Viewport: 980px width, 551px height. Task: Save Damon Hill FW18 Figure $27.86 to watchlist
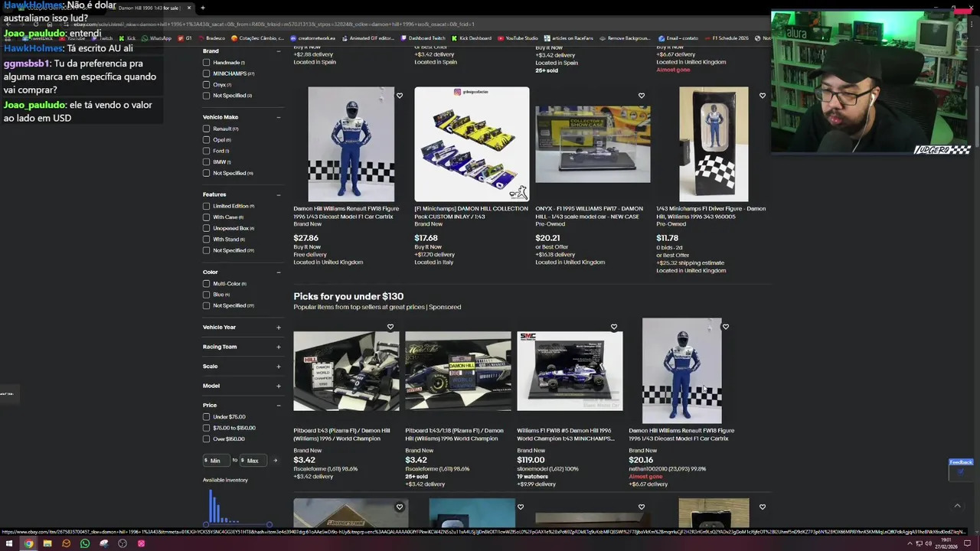[x=399, y=96]
